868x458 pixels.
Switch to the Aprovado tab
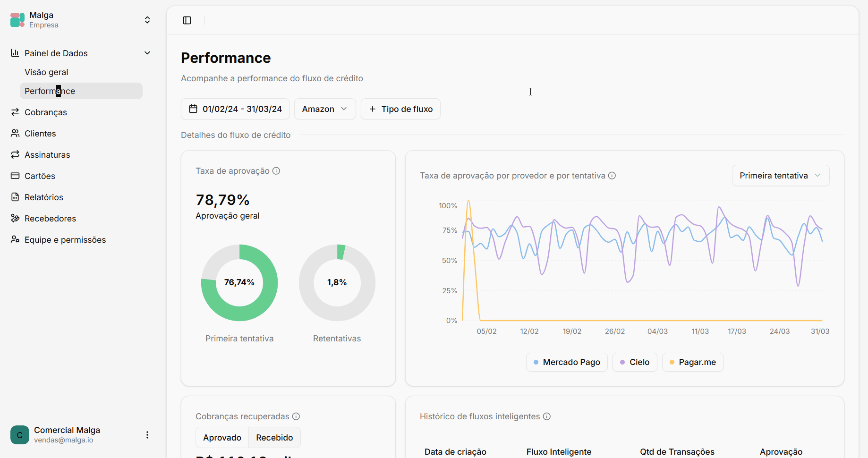pos(222,438)
